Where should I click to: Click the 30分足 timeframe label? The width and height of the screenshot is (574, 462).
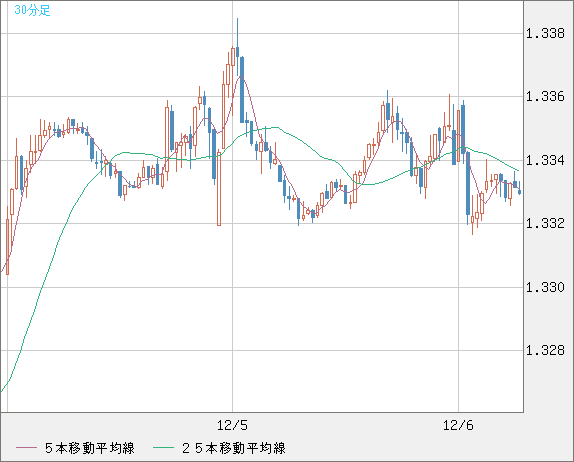32,10
